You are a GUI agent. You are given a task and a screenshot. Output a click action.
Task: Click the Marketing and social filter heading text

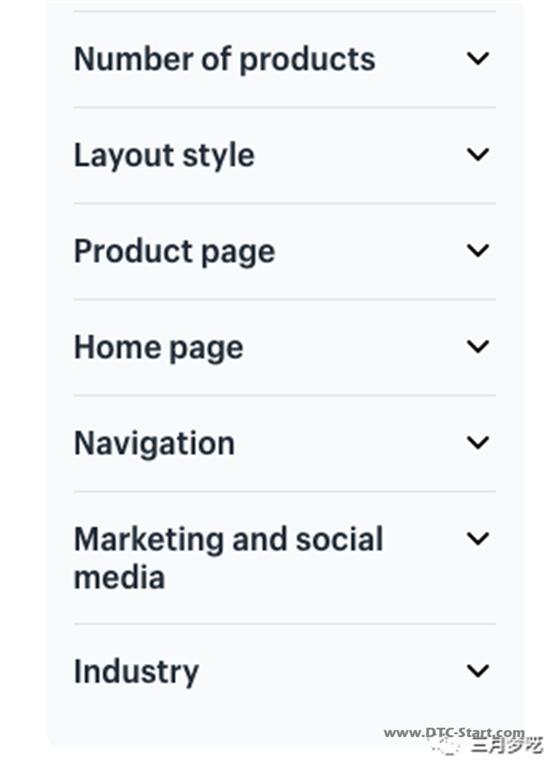coord(229,539)
